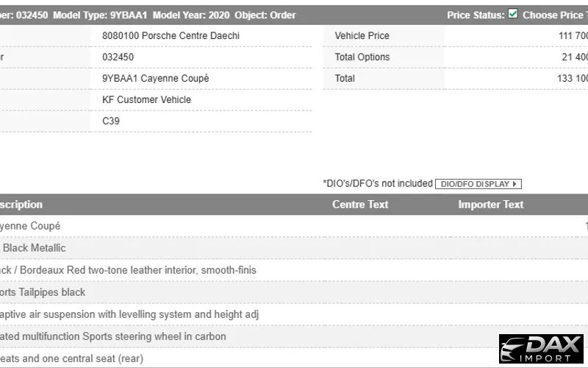Select the Black Metallic colour row
The width and height of the screenshot is (588, 368).
click(37, 248)
